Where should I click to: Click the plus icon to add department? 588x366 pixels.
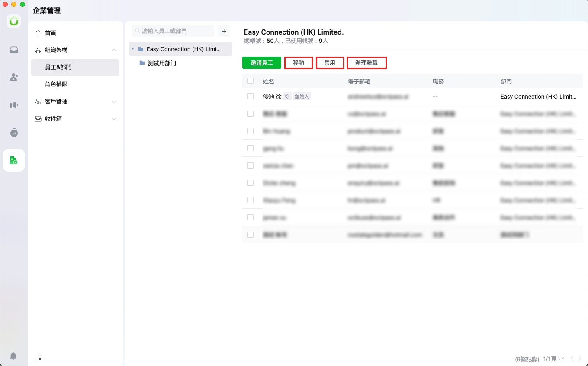pyautogui.click(x=224, y=31)
